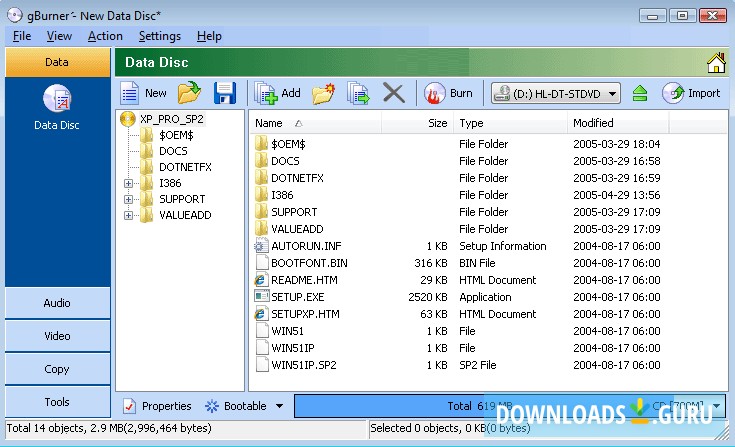Image resolution: width=735 pixels, height=447 pixels.
Task: Click the SETUPXP.HTM browser icon
Action: 261,314
